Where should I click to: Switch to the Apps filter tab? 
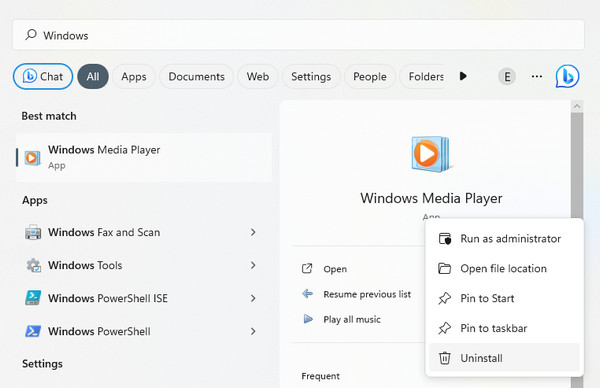(x=134, y=77)
